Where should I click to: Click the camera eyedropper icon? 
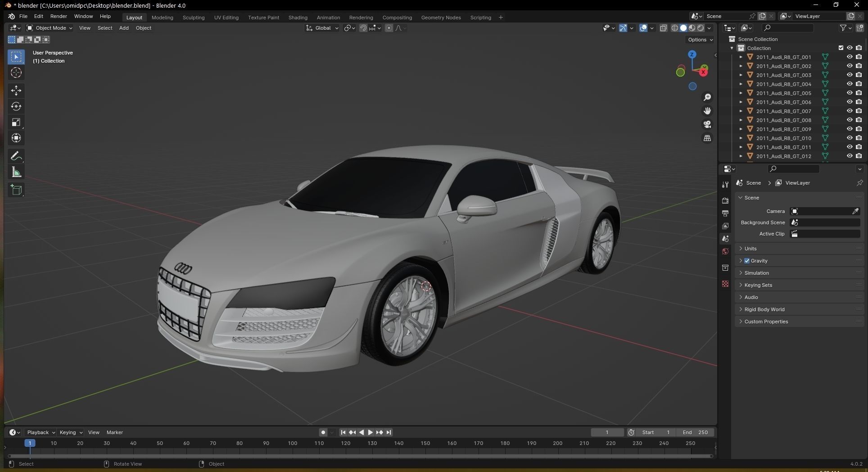[x=855, y=211]
